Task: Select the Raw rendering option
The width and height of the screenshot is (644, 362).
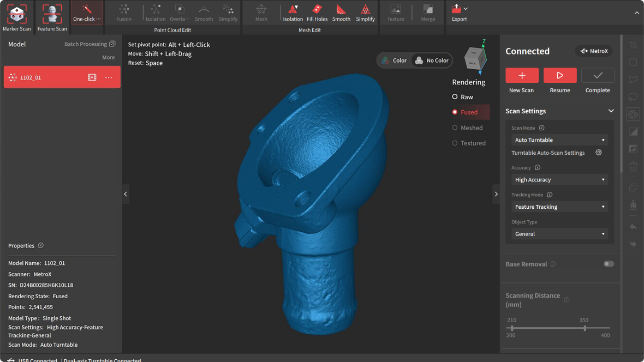Action: (455, 97)
